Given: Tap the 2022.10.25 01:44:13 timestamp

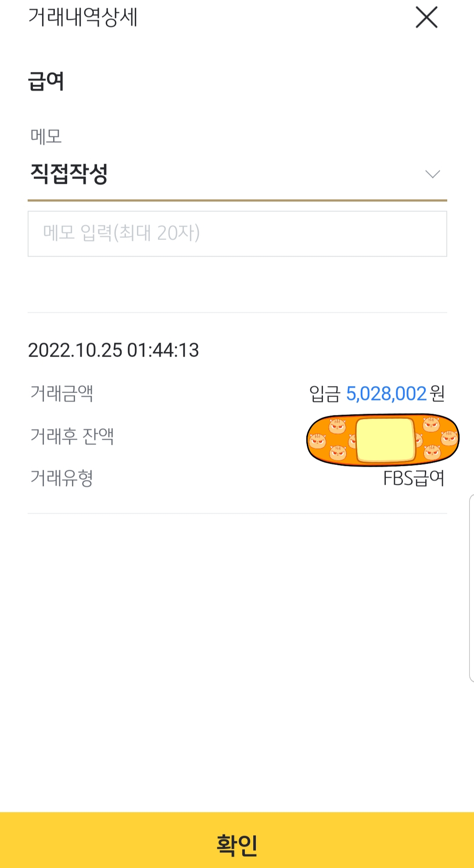Looking at the screenshot, I should [x=113, y=350].
